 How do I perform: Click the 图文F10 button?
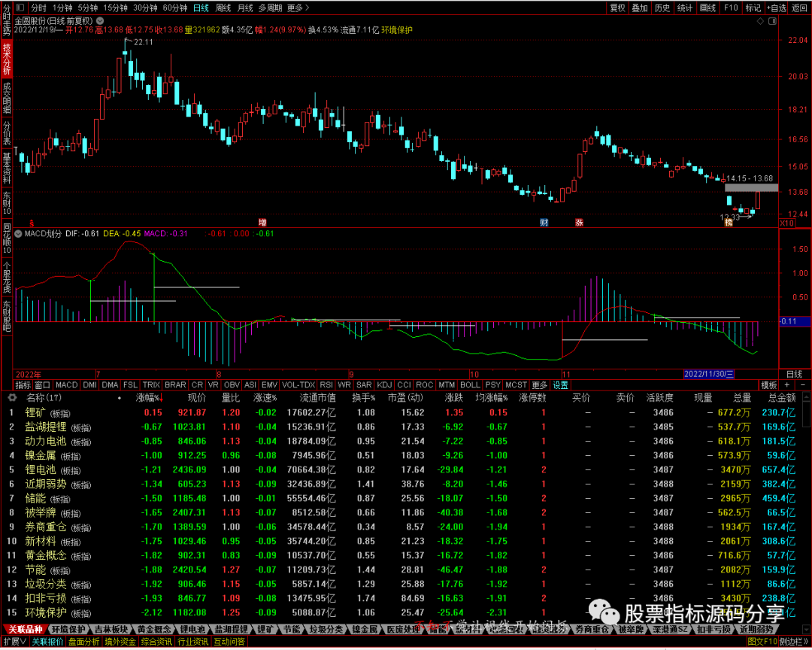(x=763, y=642)
